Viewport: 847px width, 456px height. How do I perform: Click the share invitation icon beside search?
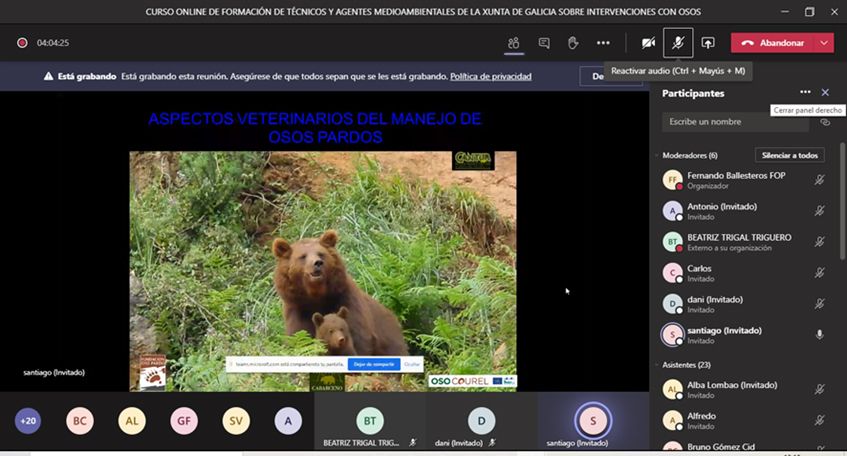coord(824,122)
